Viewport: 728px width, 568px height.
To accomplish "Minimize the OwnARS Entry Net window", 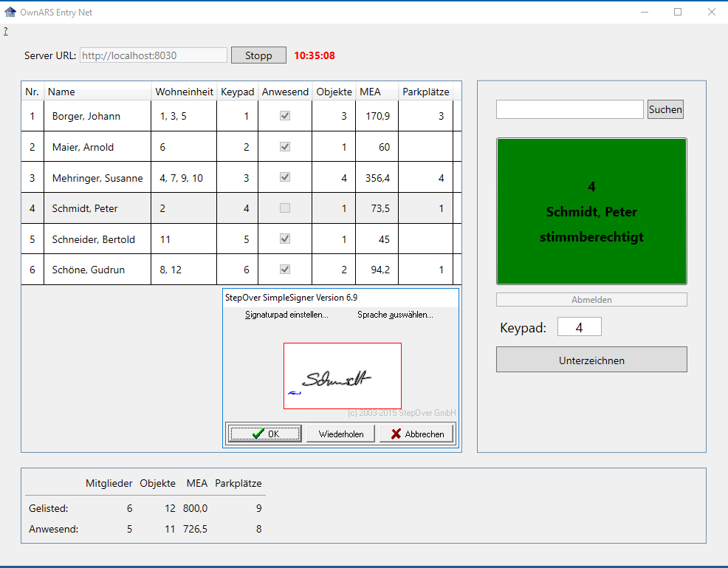I will 645,12.
